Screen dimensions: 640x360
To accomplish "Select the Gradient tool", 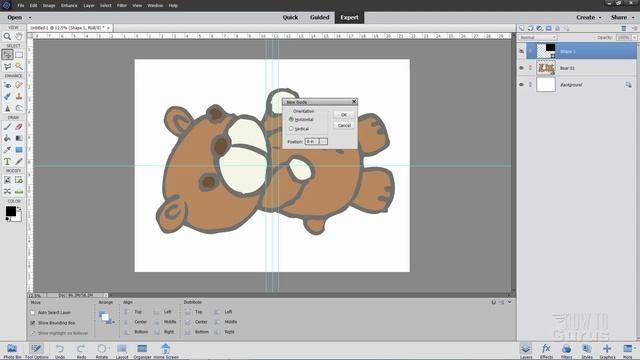I will 19,138.
